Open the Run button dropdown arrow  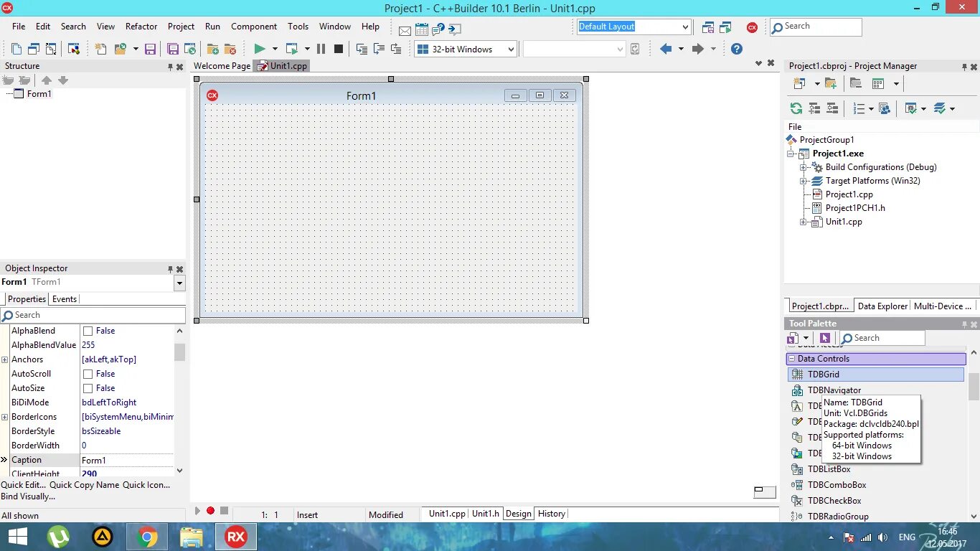275,49
